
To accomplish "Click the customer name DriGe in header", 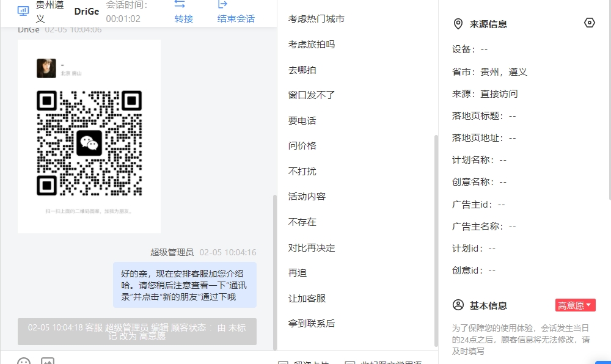I will [x=87, y=11].
